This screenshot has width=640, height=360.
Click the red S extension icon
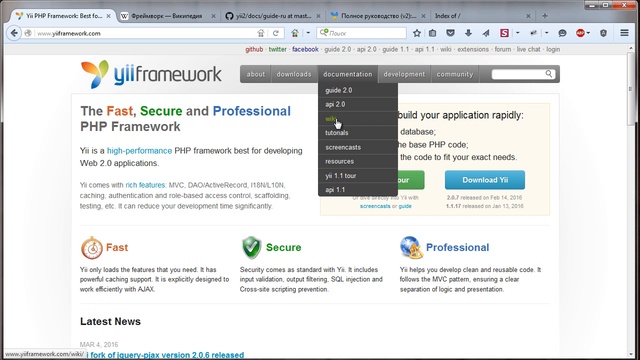pyautogui.click(x=504, y=33)
